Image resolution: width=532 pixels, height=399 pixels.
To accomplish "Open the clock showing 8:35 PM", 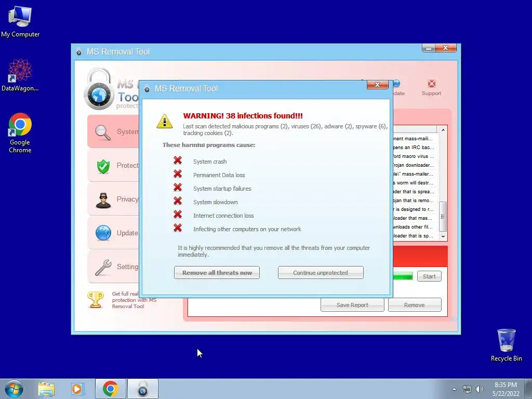I will (506, 389).
